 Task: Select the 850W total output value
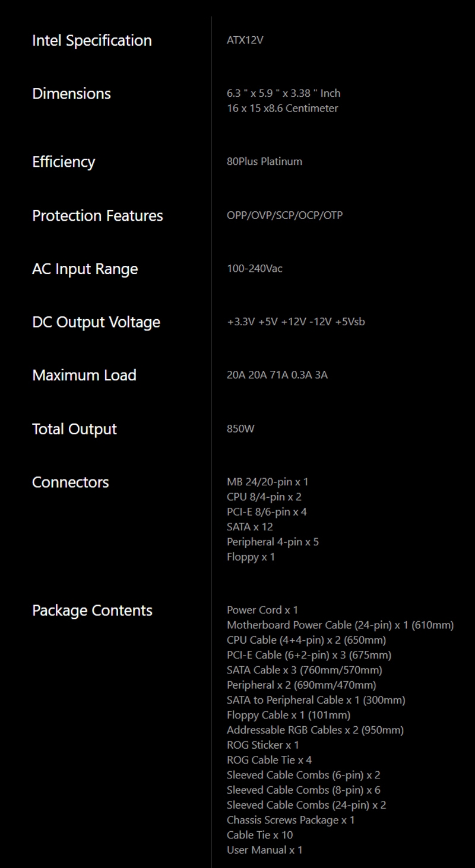pos(240,429)
